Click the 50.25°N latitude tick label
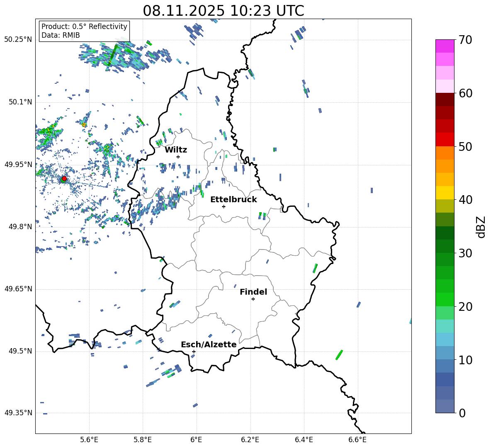491x448 pixels. 18,40
